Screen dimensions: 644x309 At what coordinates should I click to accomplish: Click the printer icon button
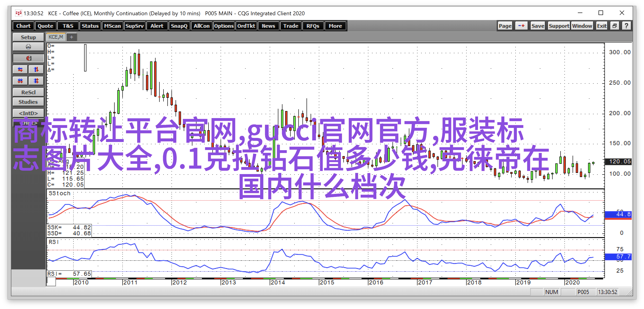tap(28, 47)
